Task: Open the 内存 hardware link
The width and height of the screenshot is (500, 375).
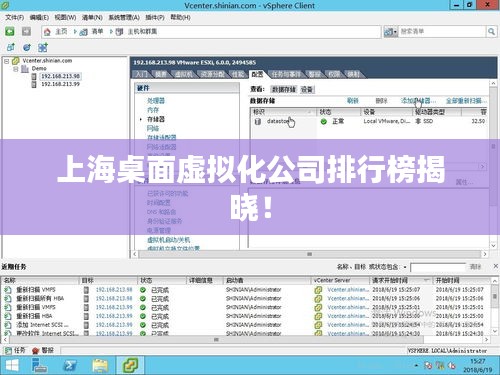Action: 153,110
